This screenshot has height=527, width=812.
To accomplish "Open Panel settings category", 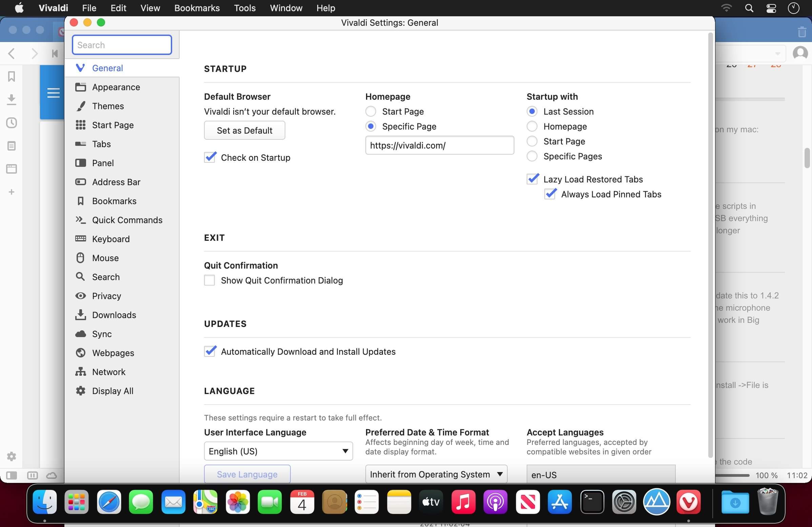I will [x=122, y=163].
